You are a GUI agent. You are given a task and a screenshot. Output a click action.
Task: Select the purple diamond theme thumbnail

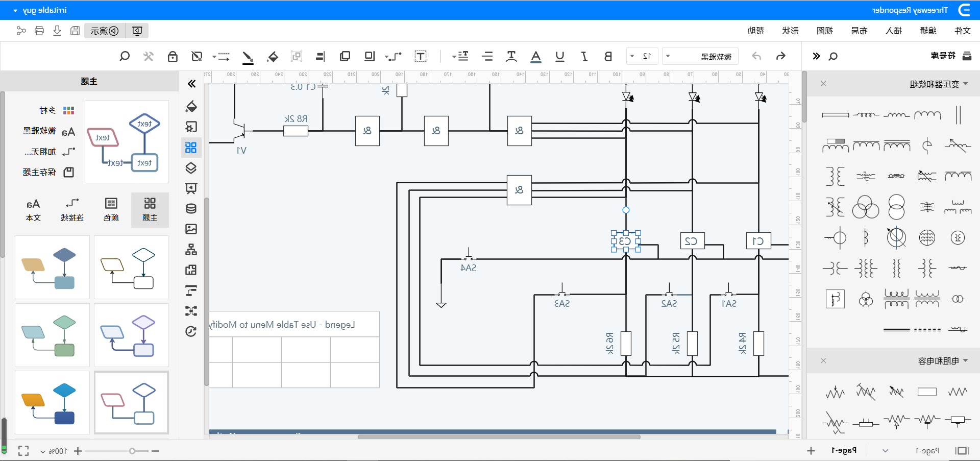132,335
